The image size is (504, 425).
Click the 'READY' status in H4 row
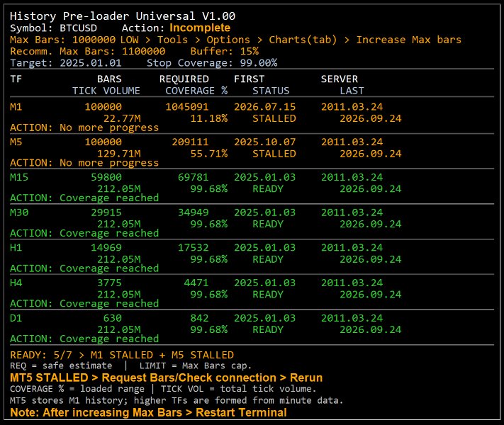tap(268, 295)
